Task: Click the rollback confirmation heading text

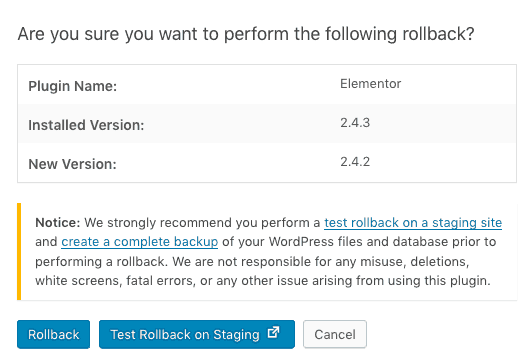Action: pyautogui.click(x=246, y=34)
